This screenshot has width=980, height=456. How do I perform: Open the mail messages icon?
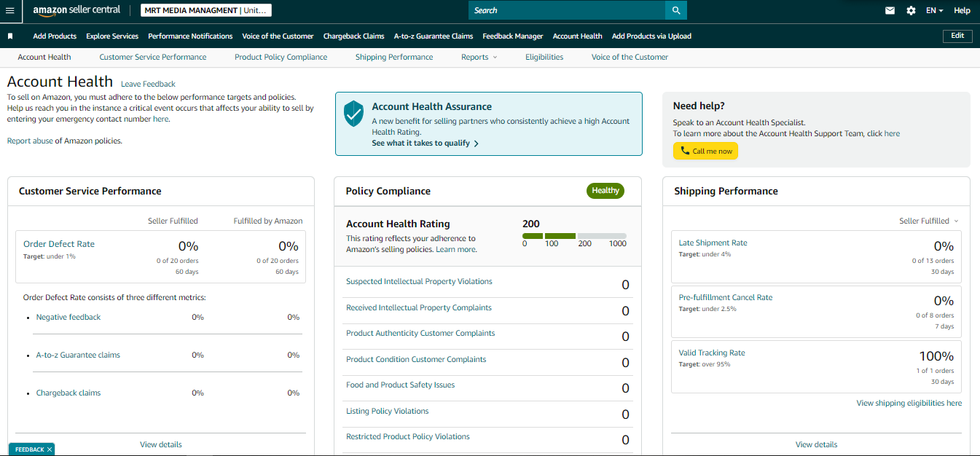point(890,11)
